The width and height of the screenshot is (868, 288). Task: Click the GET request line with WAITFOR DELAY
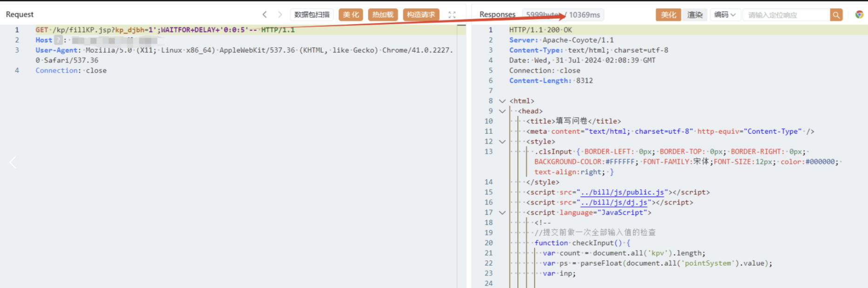click(x=165, y=30)
